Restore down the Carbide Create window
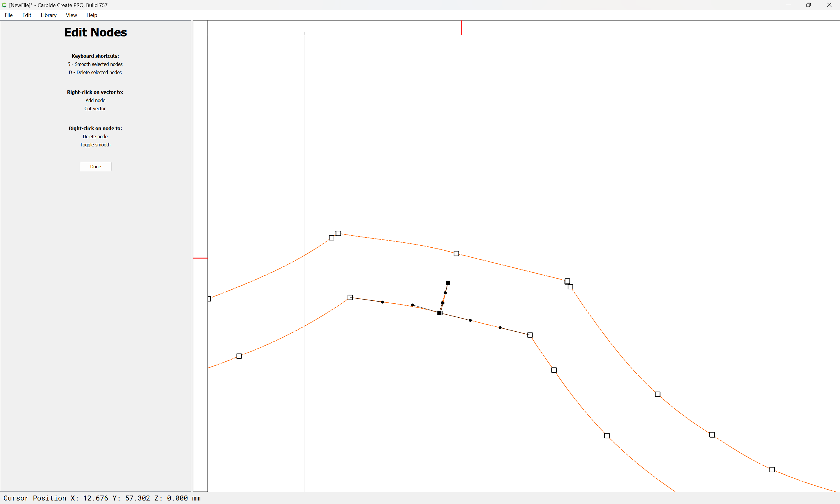Screen dimensions: 840x504 (x=809, y=5)
